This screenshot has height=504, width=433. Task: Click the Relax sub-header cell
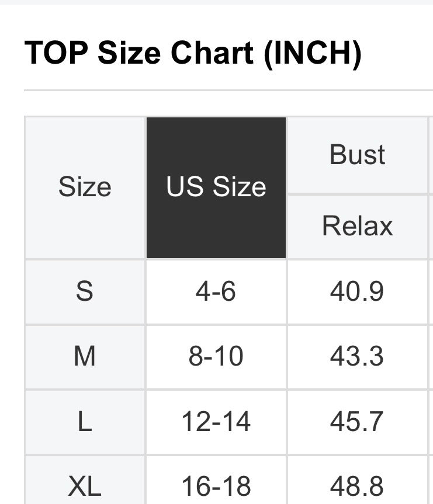coord(357,226)
